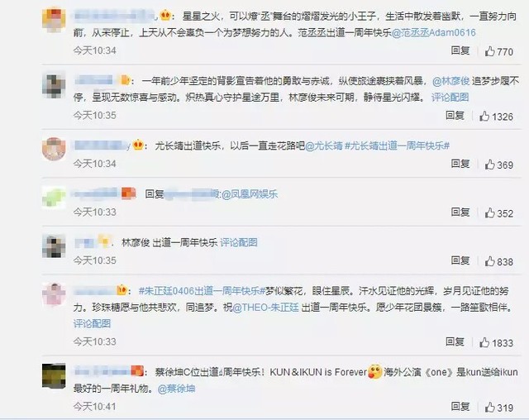The height and width of the screenshot is (420, 529).
Task: Like the 朱正廷 comment with 1833 likes
Action: pos(496,343)
